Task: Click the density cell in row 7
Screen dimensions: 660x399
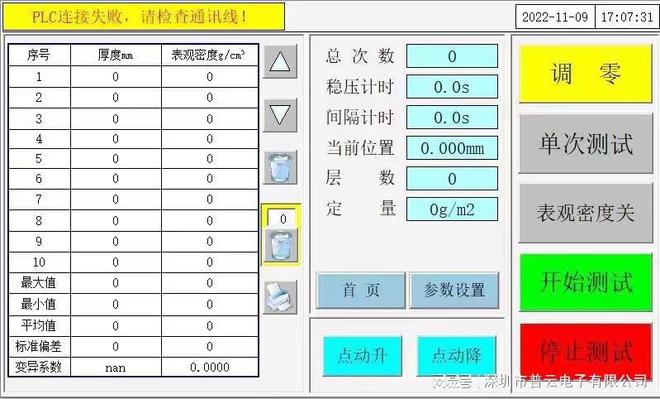Action: click(210, 199)
